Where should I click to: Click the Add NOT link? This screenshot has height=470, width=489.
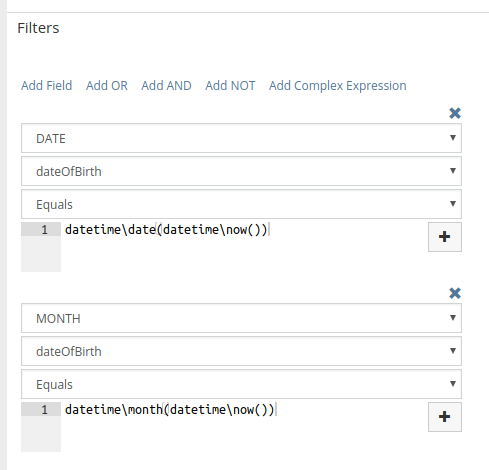[x=230, y=86]
